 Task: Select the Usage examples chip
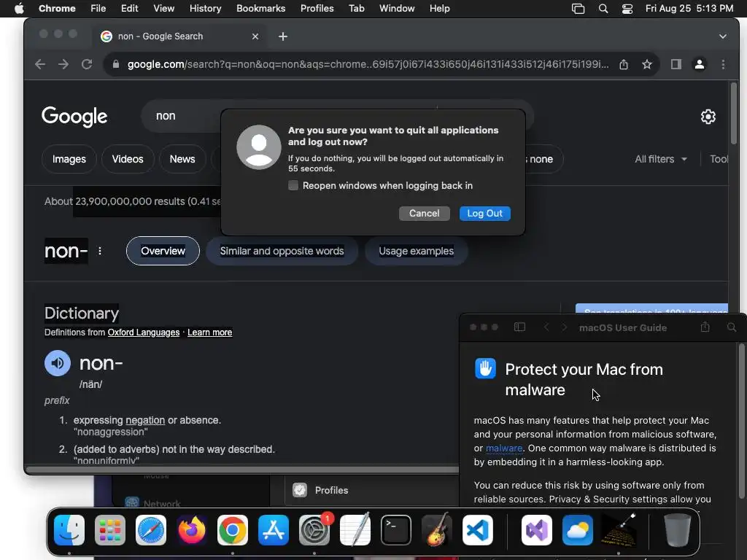click(x=417, y=251)
